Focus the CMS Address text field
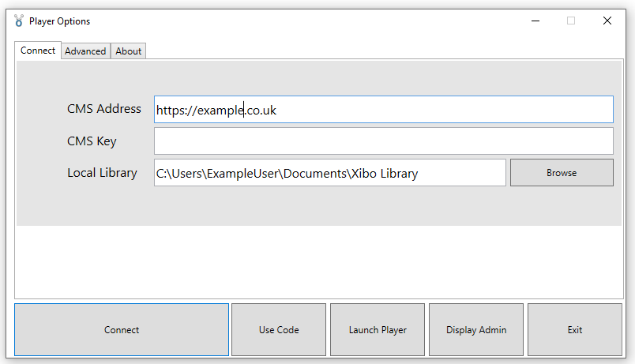Viewport: 635px width, 364px height. click(383, 110)
